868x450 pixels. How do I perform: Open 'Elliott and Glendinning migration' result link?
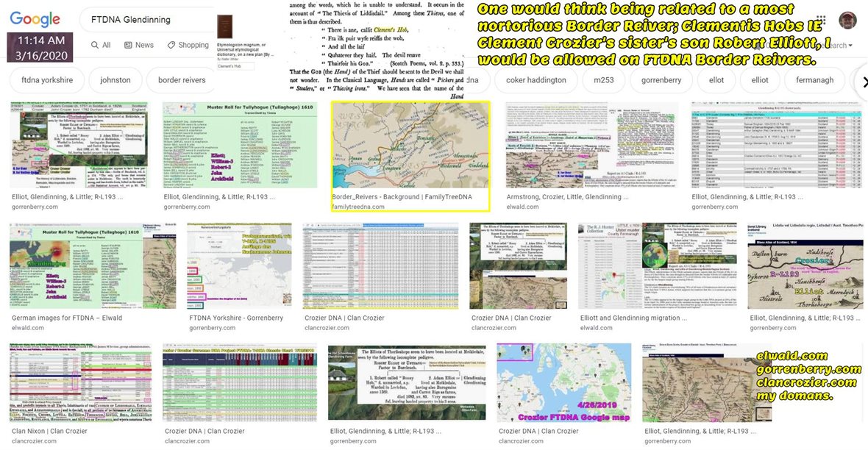[x=633, y=318]
